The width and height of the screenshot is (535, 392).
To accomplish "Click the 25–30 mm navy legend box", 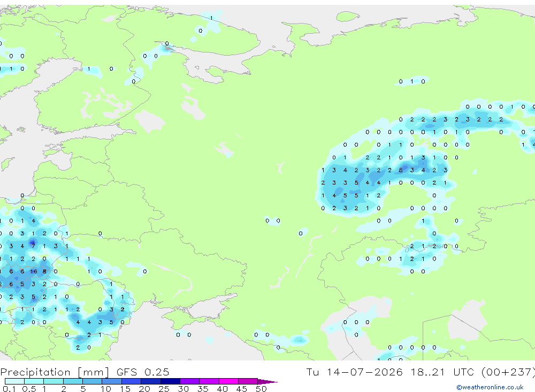I will point(170,381).
